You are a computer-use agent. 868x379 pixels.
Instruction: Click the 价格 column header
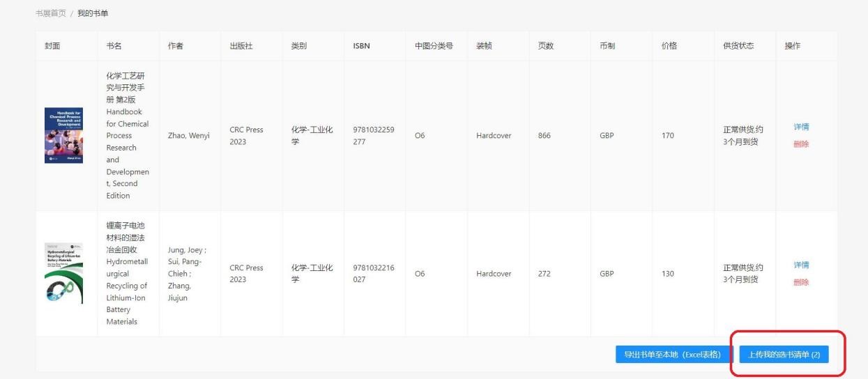click(x=669, y=46)
